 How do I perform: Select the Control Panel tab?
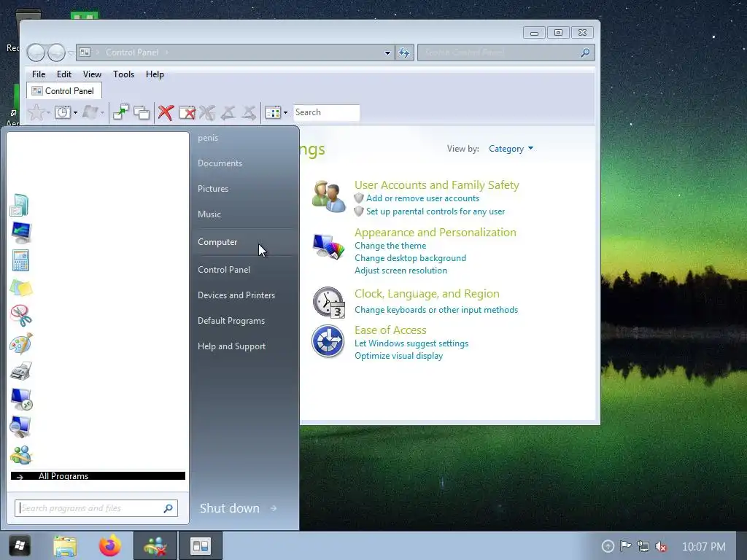(64, 91)
